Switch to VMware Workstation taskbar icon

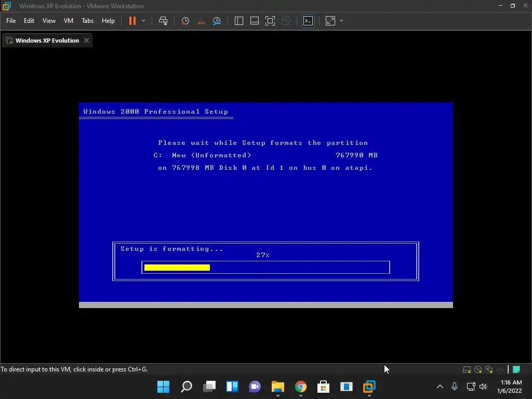369,387
